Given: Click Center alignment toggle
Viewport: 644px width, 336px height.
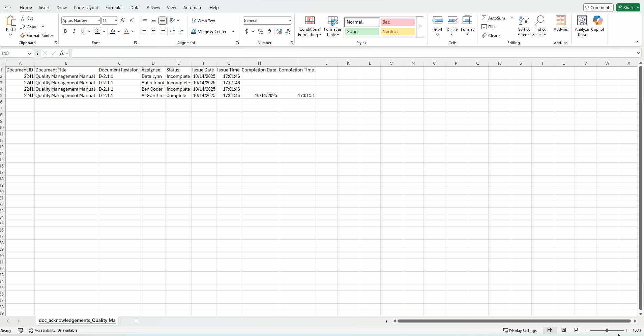Looking at the screenshot, I should [154, 31].
